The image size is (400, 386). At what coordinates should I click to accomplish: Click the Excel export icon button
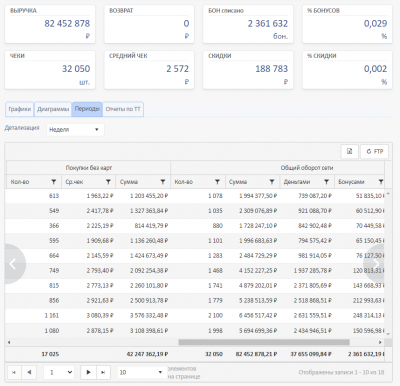(x=349, y=152)
